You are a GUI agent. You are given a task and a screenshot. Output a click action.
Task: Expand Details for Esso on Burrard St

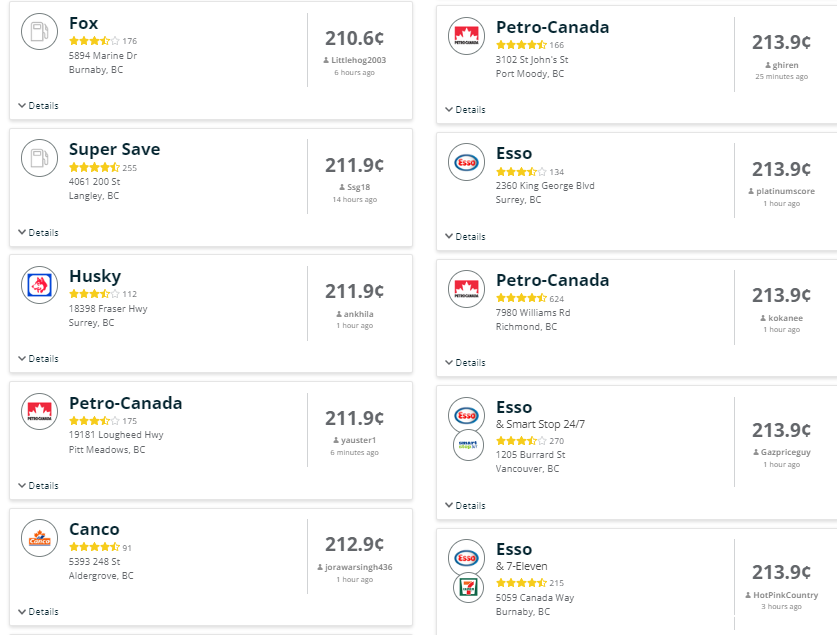click(x=465, y=505)
